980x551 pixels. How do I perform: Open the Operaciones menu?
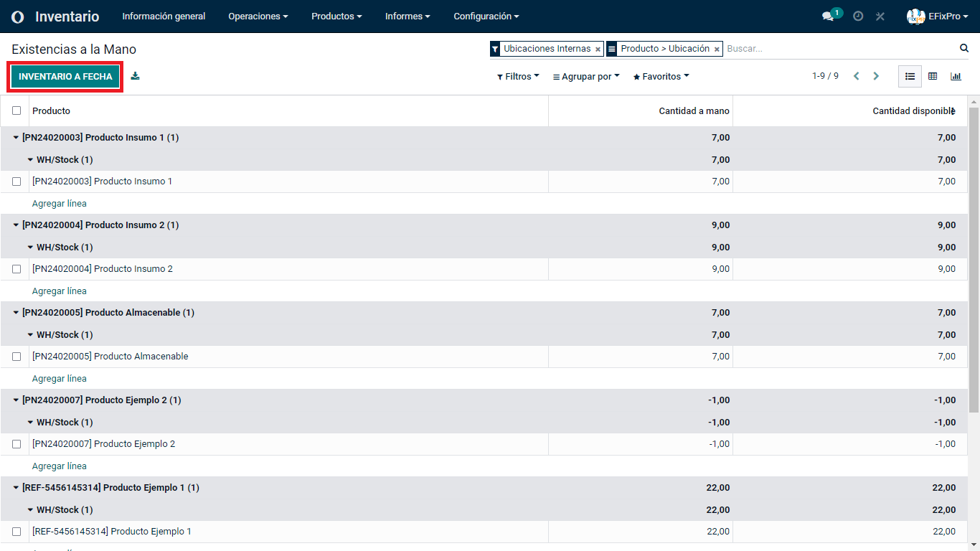pos(258,17)
